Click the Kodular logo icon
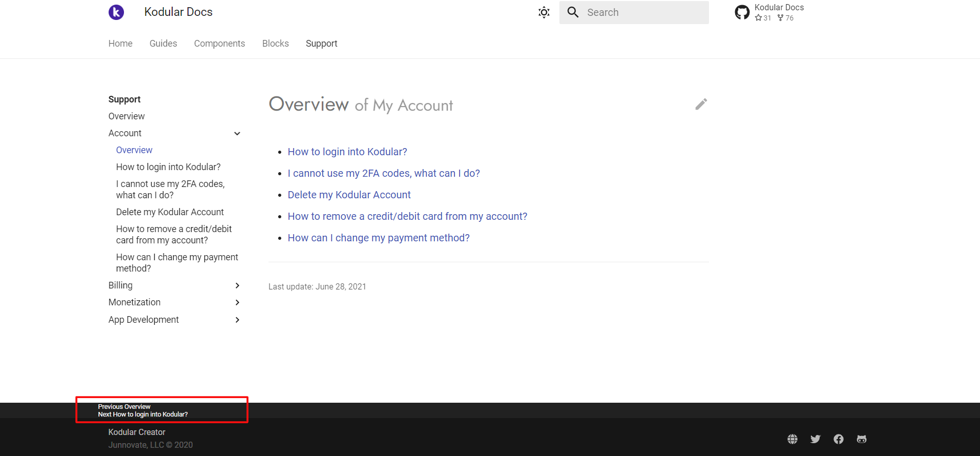Screen dimensions: 980x456 116,12
